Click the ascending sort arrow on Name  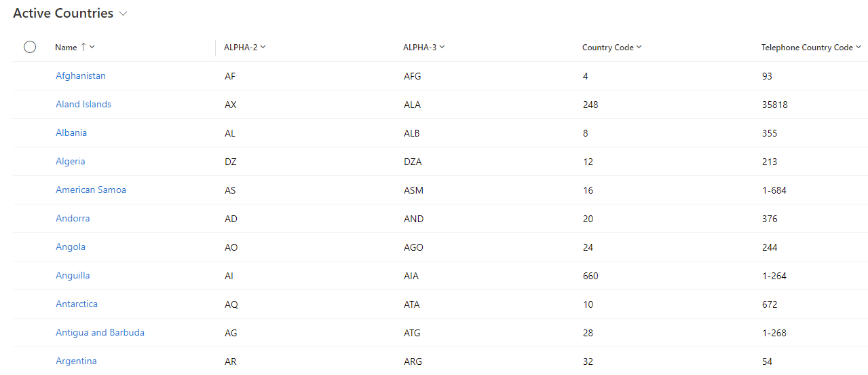tap(83, 47)
